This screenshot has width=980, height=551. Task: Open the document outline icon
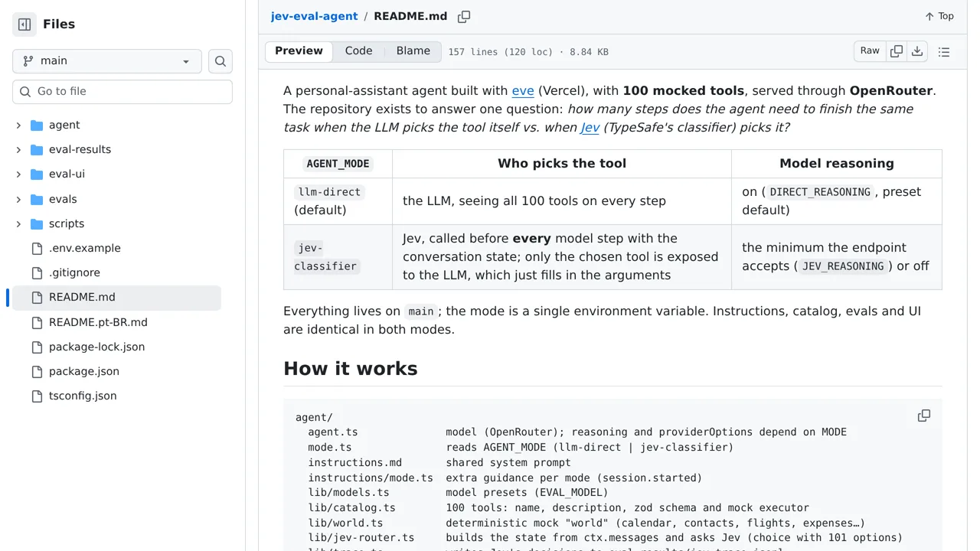pyautogui.click(x=944, y=52)
